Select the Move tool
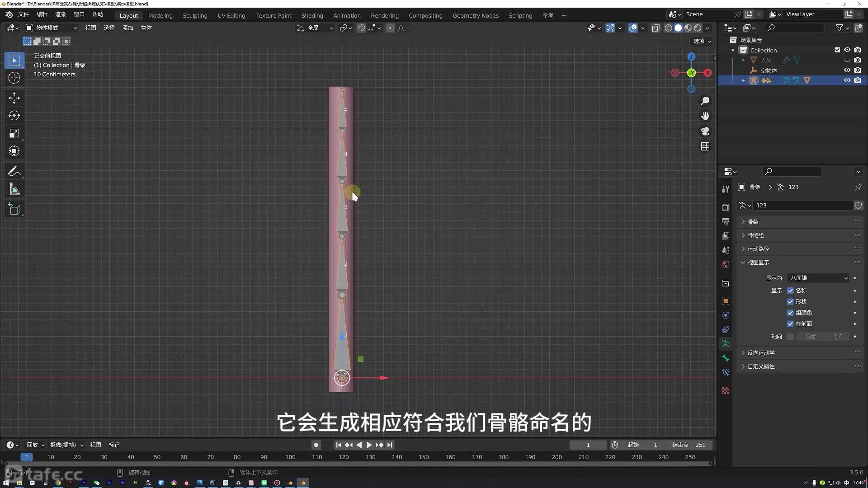Image resolution: width=868 pixels, height=488 pixels. point(14,98)
